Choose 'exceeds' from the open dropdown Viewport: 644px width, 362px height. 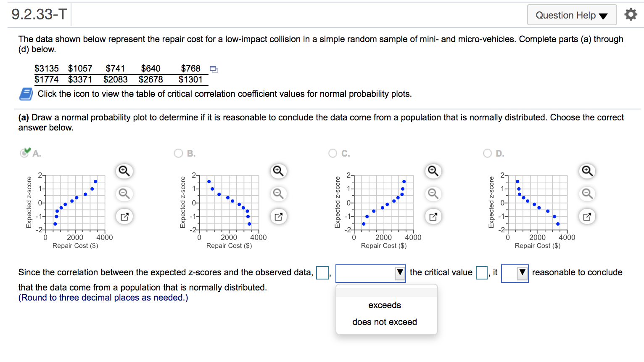click(x=384, y=305)
